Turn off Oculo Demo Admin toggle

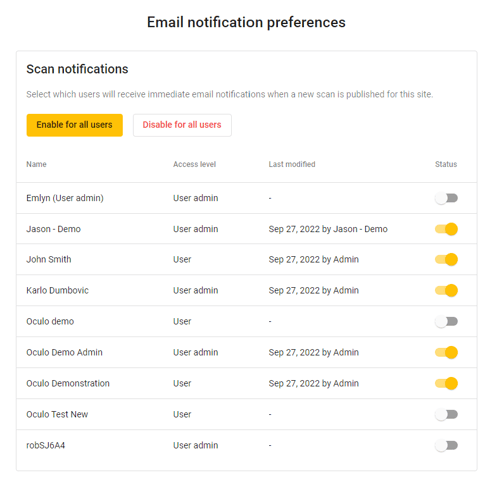[x=446, y=353]
